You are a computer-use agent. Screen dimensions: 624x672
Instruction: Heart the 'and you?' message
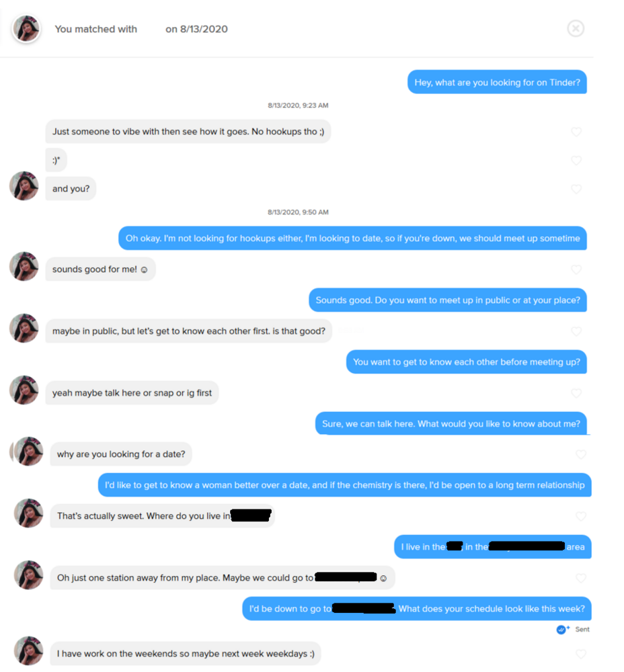click(x=576, y=189)
